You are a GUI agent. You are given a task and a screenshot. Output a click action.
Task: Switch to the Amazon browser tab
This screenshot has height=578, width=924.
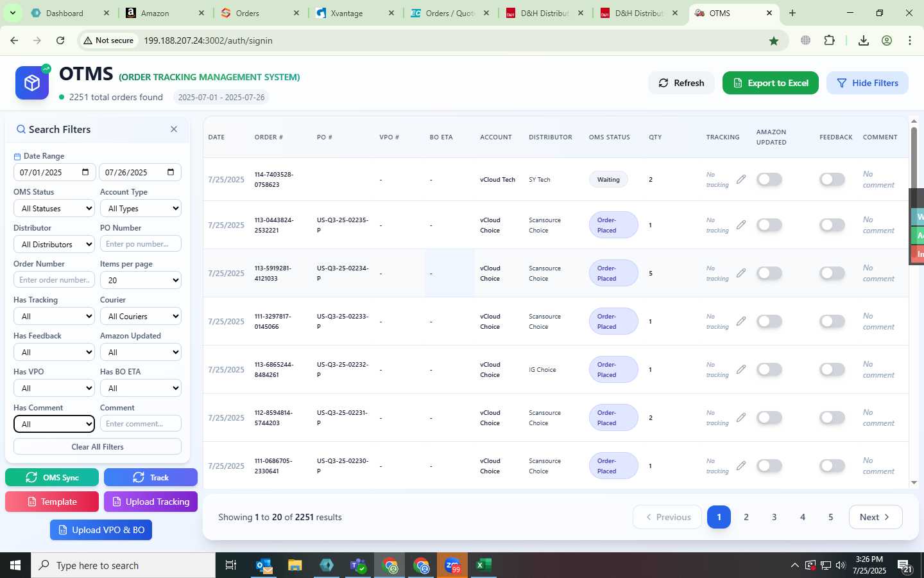click(165, 13)
